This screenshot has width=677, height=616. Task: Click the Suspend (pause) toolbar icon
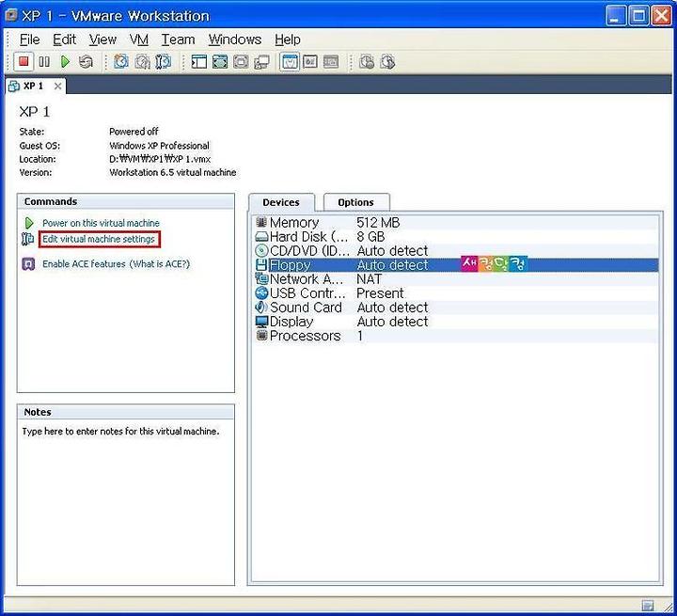(x=44, y=62)
